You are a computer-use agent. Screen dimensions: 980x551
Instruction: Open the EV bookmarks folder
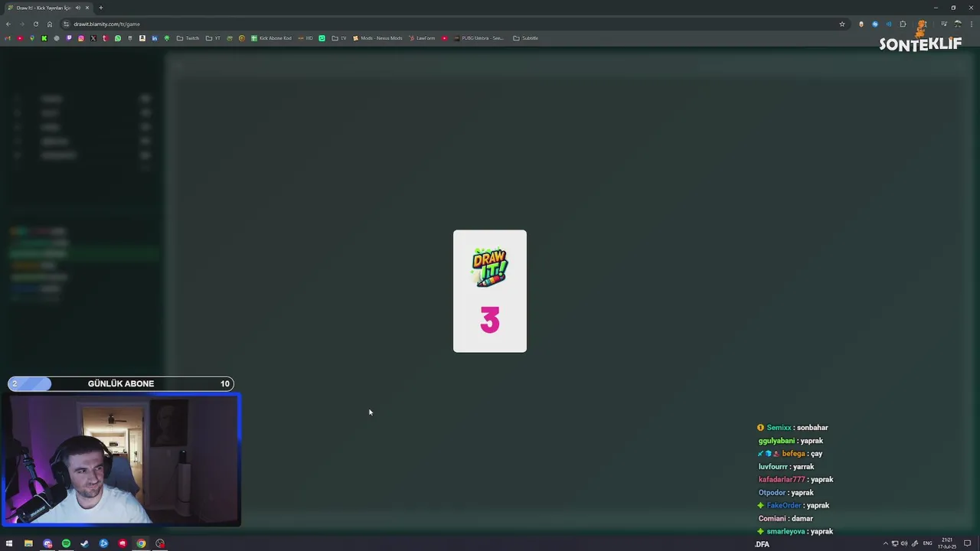[x=339, y=38]
